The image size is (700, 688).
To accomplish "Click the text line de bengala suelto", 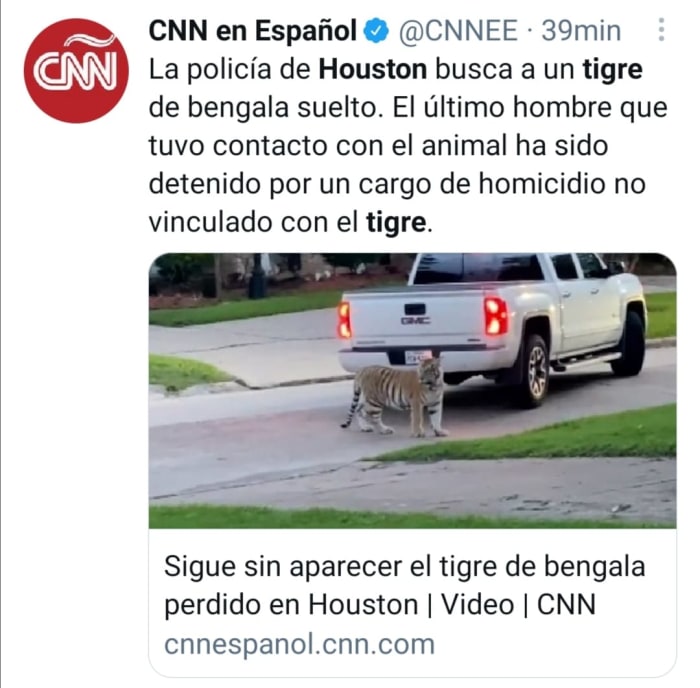I will click(266, 108).
